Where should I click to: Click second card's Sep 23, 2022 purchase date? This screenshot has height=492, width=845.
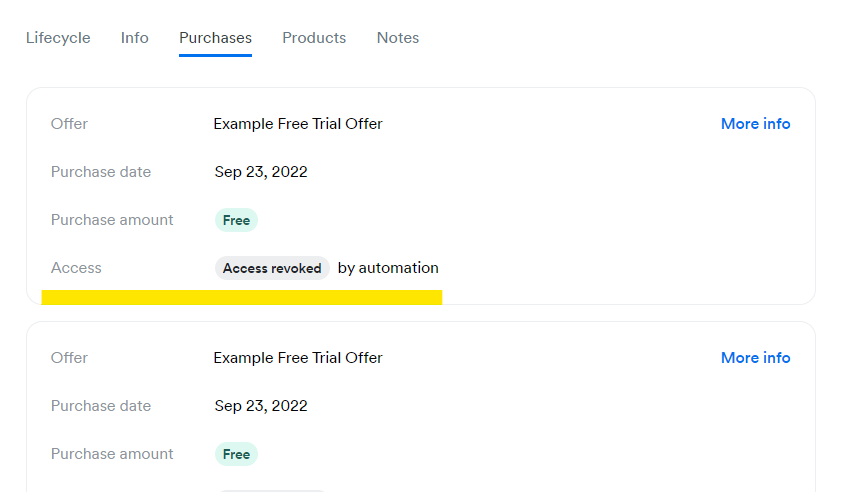pos(261,406)
